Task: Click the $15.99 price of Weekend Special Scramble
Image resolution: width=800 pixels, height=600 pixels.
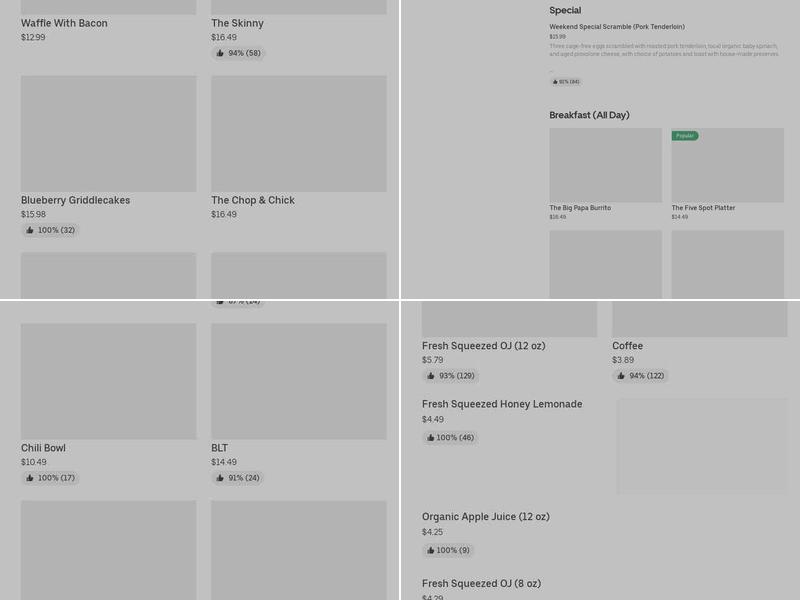Action: pyautogui.click(x=558, y=37)
